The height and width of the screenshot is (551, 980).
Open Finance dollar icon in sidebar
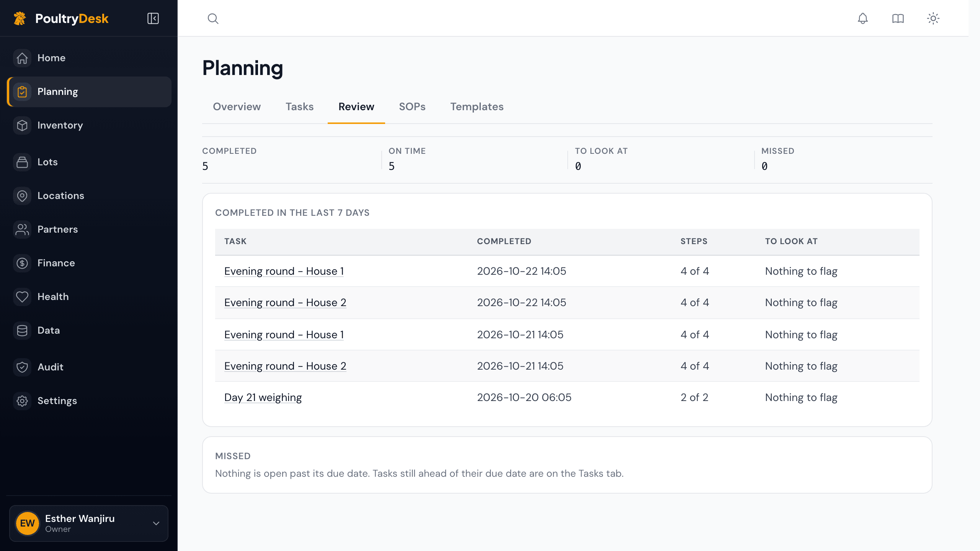point(22,263)
